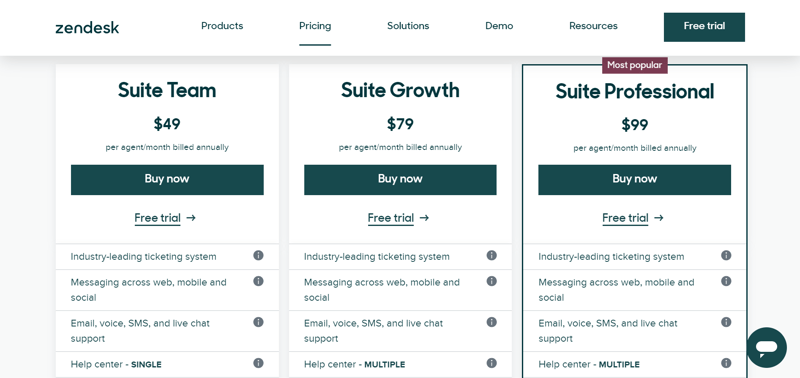The height and width of the screenshot is (378, 800).
Task: Click Suite Team 'Help center - SINGLE' text
Action: coord(116,364)
